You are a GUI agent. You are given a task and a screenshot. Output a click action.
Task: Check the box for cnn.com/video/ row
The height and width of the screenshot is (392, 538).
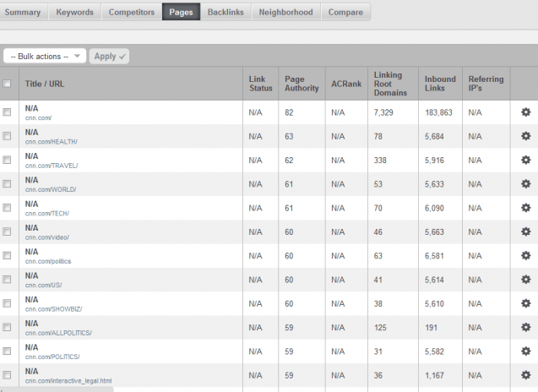[7, 231]
